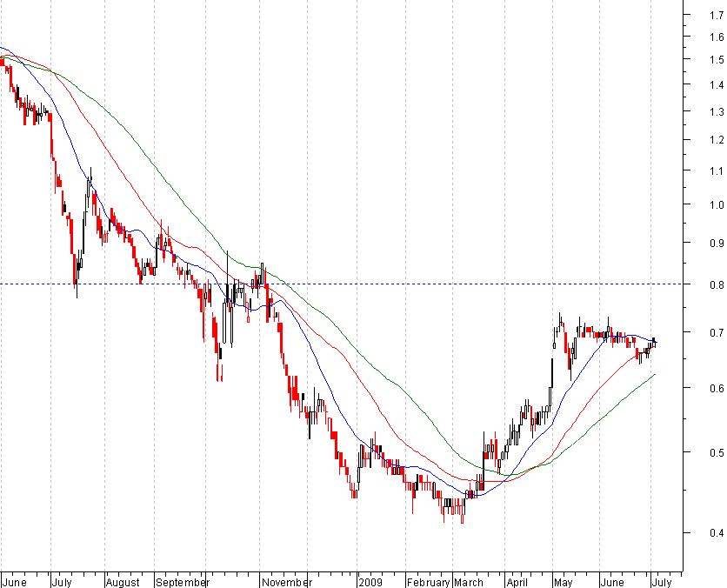Click the 1.4 price axis value

pyautogui.click(x=717, y=85)
